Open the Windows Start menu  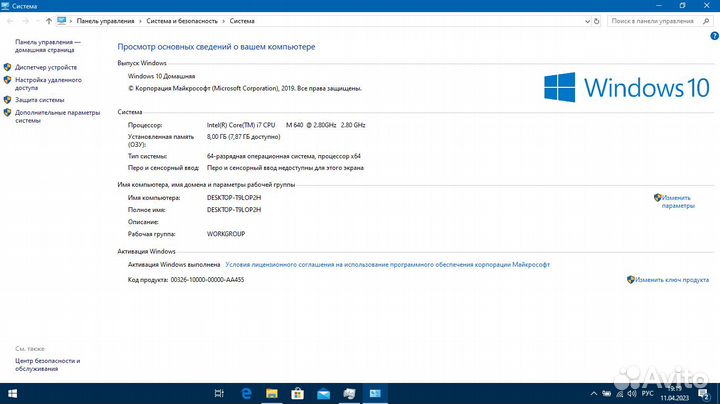point(12,394)
